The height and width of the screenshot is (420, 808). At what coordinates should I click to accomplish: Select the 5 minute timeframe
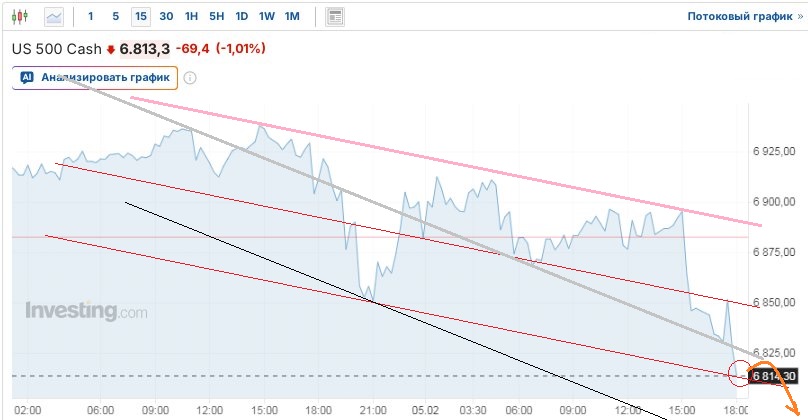[115, 16]
